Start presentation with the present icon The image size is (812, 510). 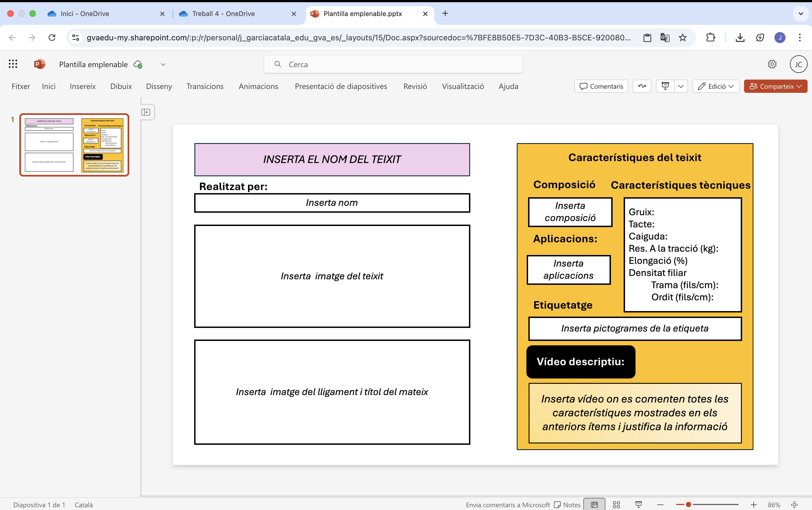pyautogui.click(x=665, y=86)
